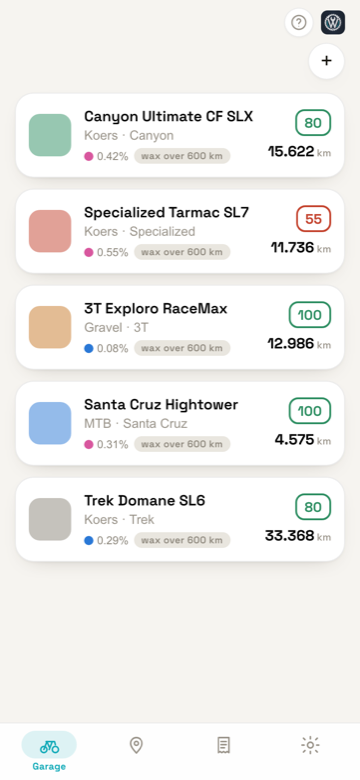
Task: Click wax over 600 km tag on Santa Cruz
Action: tap(182, 444)
